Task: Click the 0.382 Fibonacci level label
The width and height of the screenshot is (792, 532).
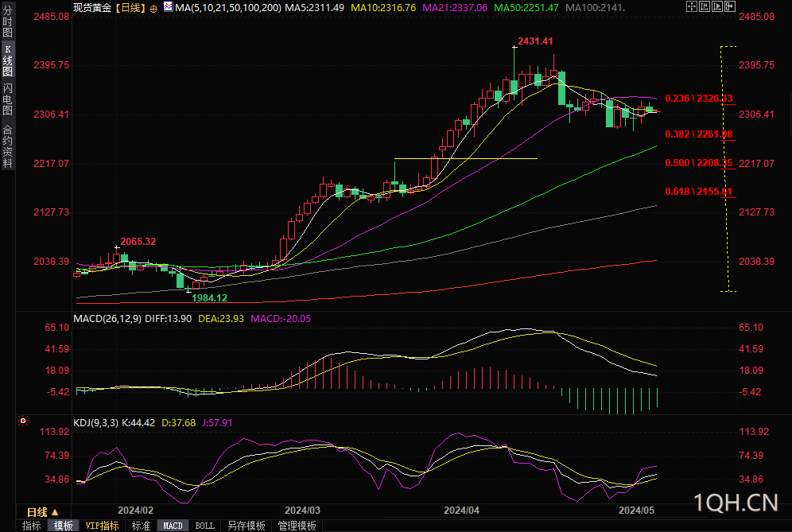Action: [698, 134]
